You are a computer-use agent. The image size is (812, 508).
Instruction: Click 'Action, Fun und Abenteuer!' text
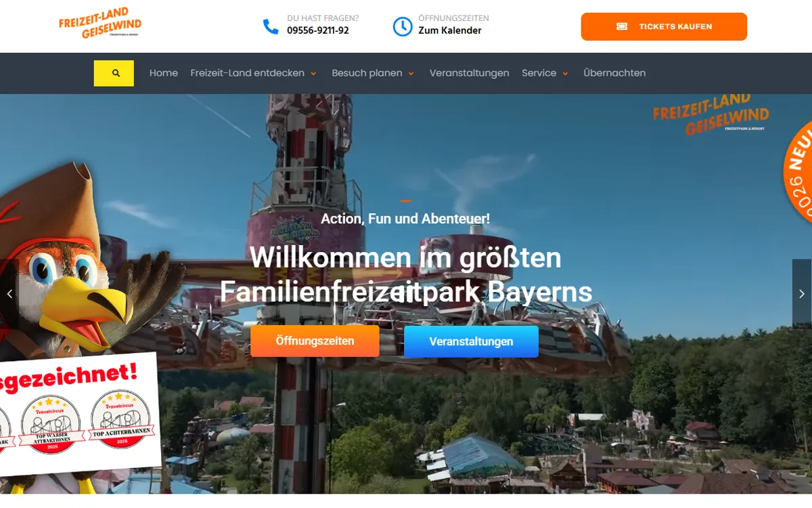point(405,219)
